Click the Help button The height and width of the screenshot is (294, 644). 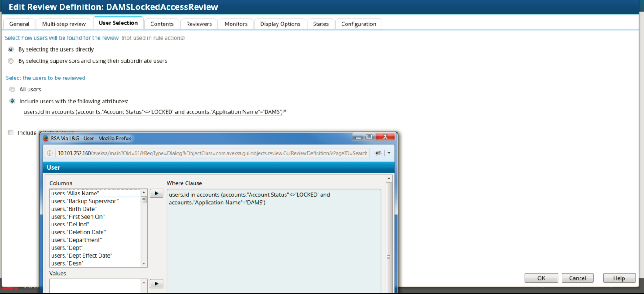coord(619,278)
